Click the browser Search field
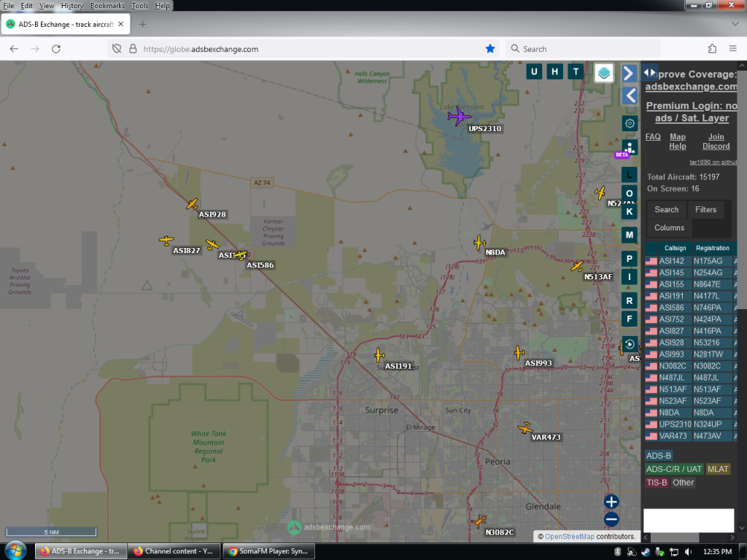 [x=583, y=49]
